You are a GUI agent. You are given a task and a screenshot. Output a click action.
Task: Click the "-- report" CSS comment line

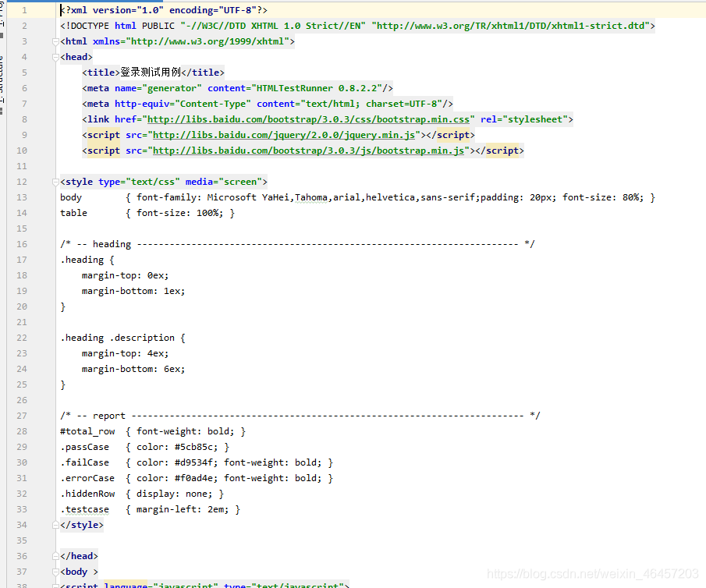pos(300,416)
